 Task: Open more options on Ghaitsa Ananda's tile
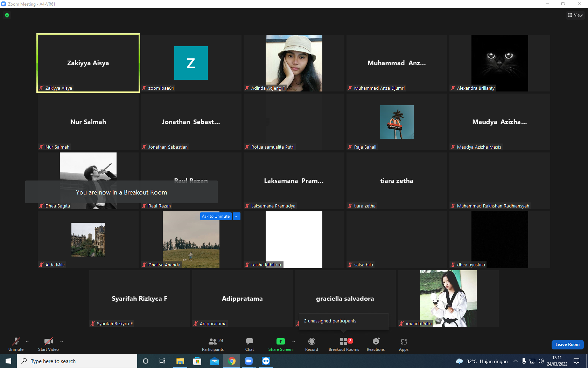pos(237,216)
